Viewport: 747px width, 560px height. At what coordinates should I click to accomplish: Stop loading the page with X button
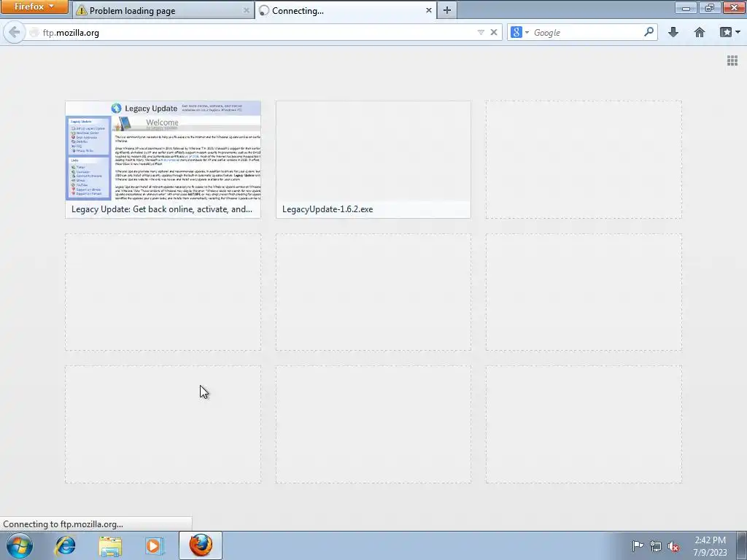(494, 32)
